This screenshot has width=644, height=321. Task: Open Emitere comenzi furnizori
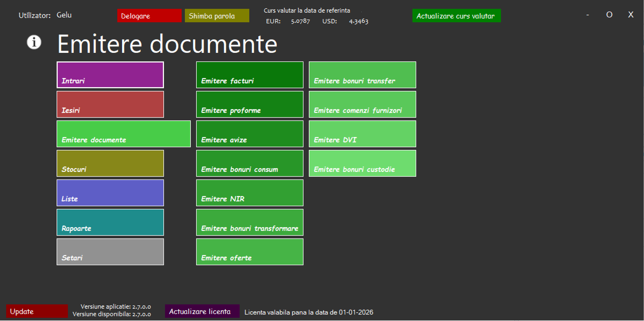(362, 104)
